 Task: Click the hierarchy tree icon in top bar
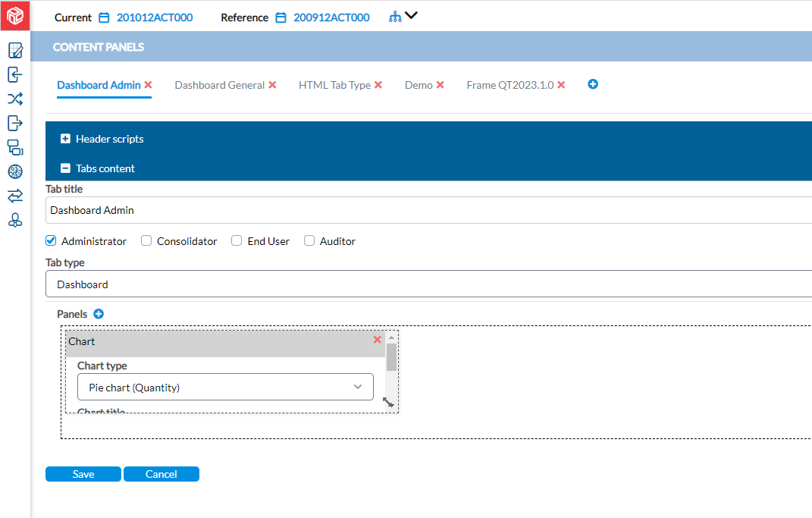[x=395, y=17]
